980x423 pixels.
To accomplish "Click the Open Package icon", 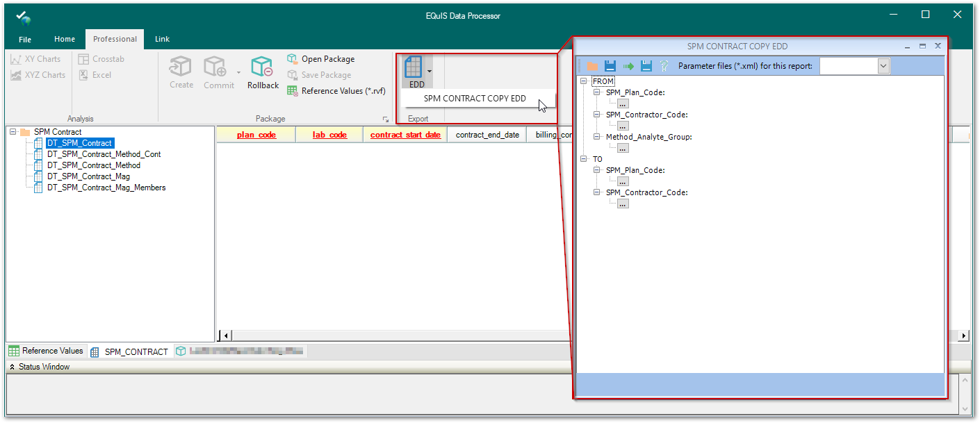I will coord(293,59).
